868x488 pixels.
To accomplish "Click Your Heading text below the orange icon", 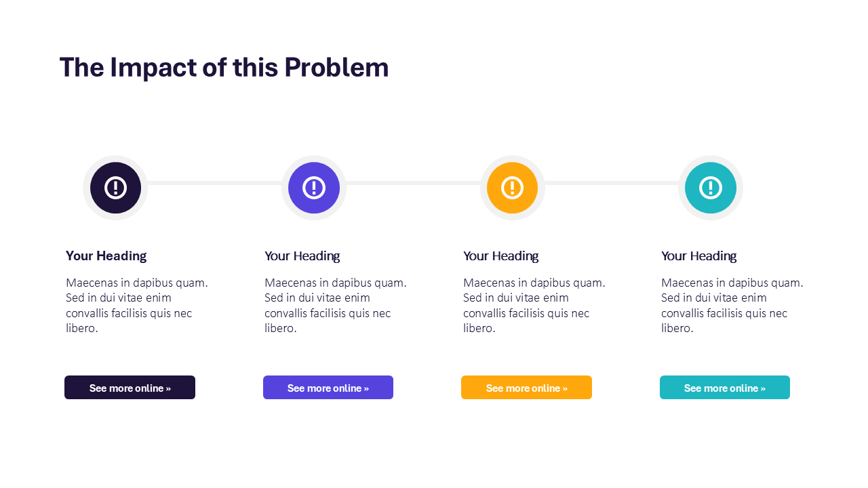I will pyautogui.click(x=500, y=256).
